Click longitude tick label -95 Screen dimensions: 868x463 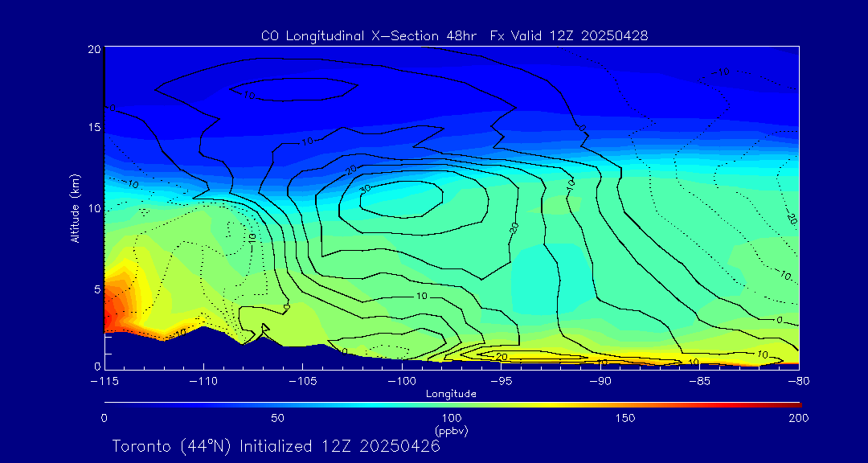(x=501, y=381)
